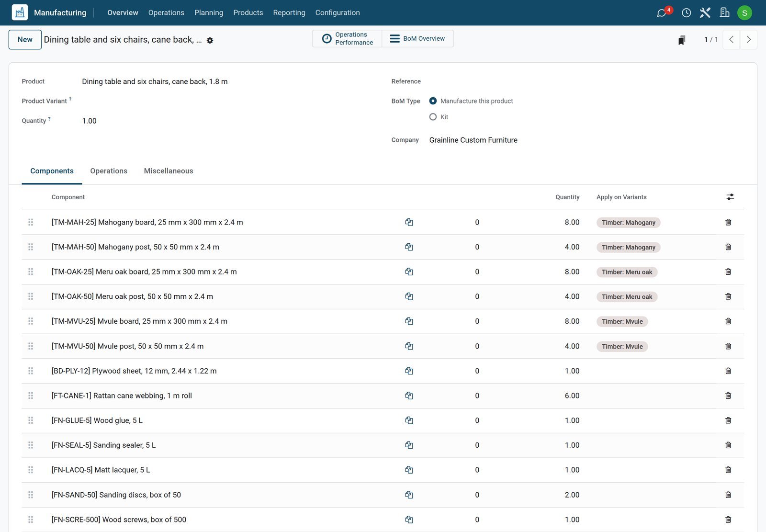Image resolution: width=766 pixels, height=532 pixels.
Task: Open the BoM Overview button
Action: [x=417, y=39]
